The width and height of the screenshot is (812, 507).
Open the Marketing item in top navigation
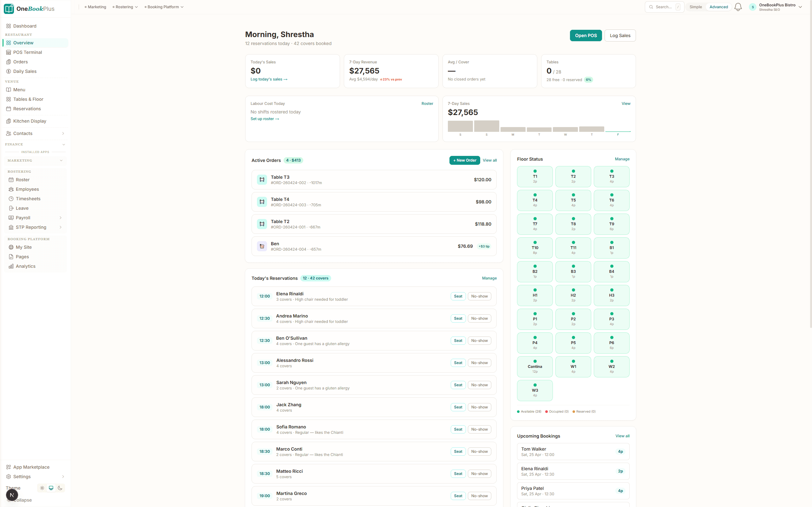97,7
